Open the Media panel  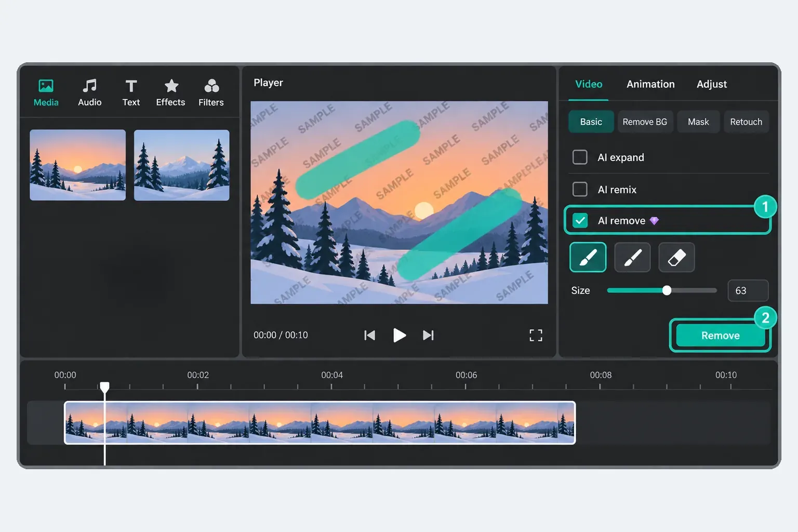[46, 93]
